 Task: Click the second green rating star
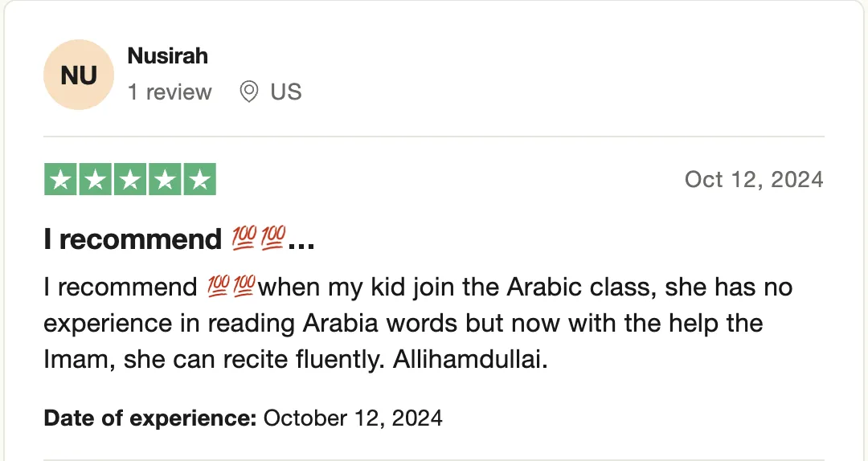coord(95,179)
